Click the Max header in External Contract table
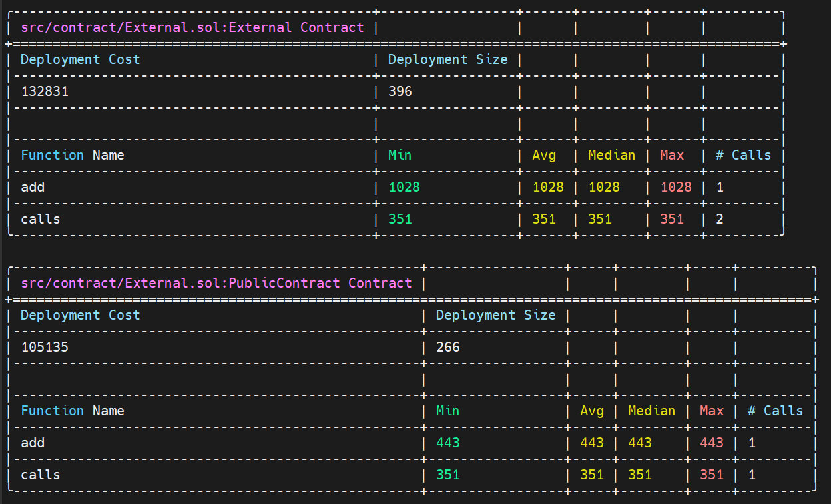The image size is (831, 504). pyautogui.click(x=672, y=155)
